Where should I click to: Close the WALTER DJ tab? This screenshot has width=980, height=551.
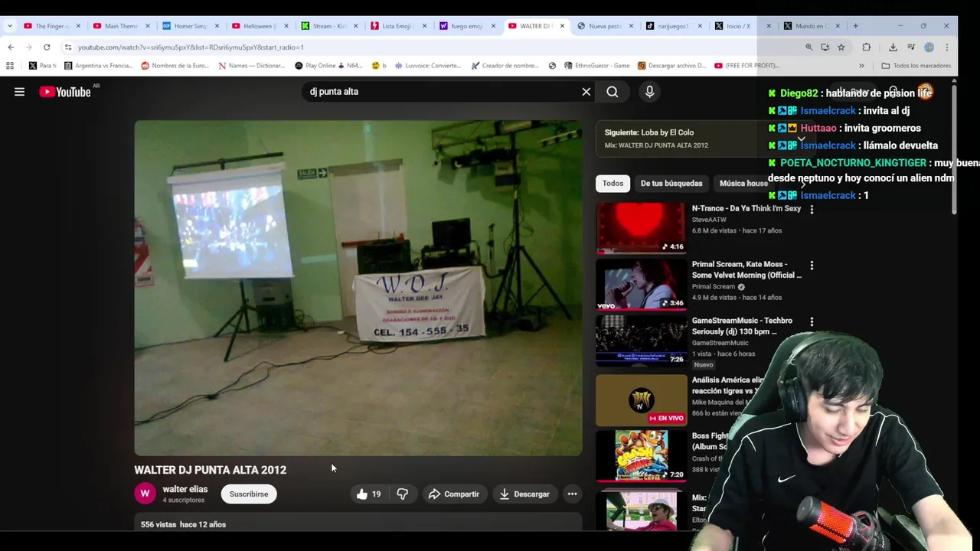pos(562,26)
